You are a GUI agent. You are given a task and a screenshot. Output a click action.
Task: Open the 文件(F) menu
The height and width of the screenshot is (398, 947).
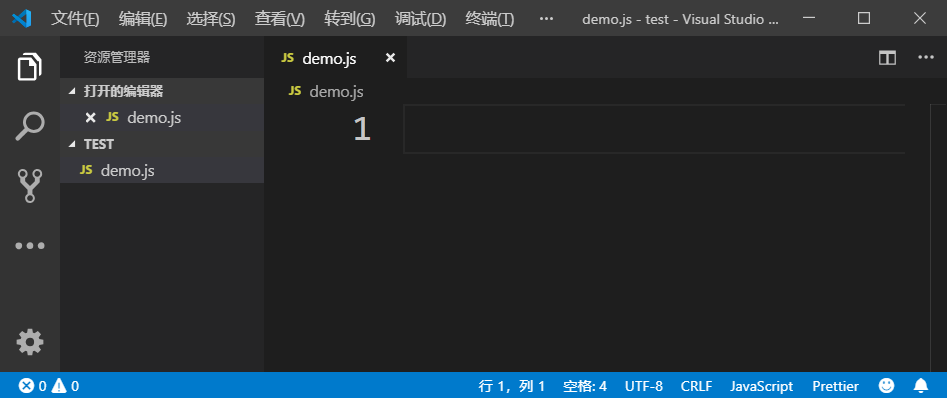click(75, 19)
